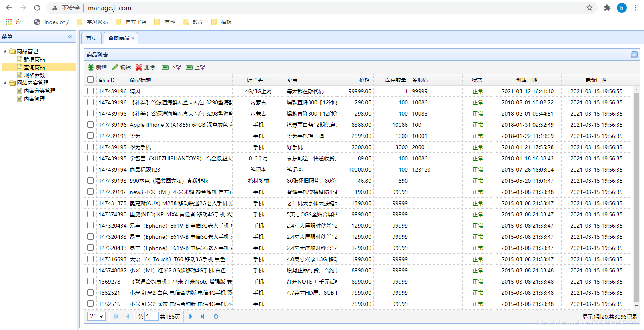The image size is (644, 330).
Task: Click the page number input field
Action: (x=151, y=316)
